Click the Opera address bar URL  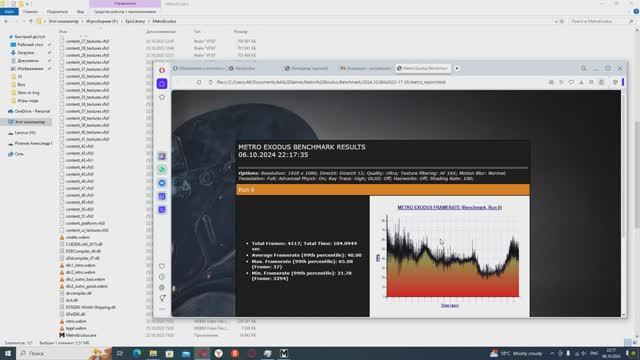click(331, 82)
